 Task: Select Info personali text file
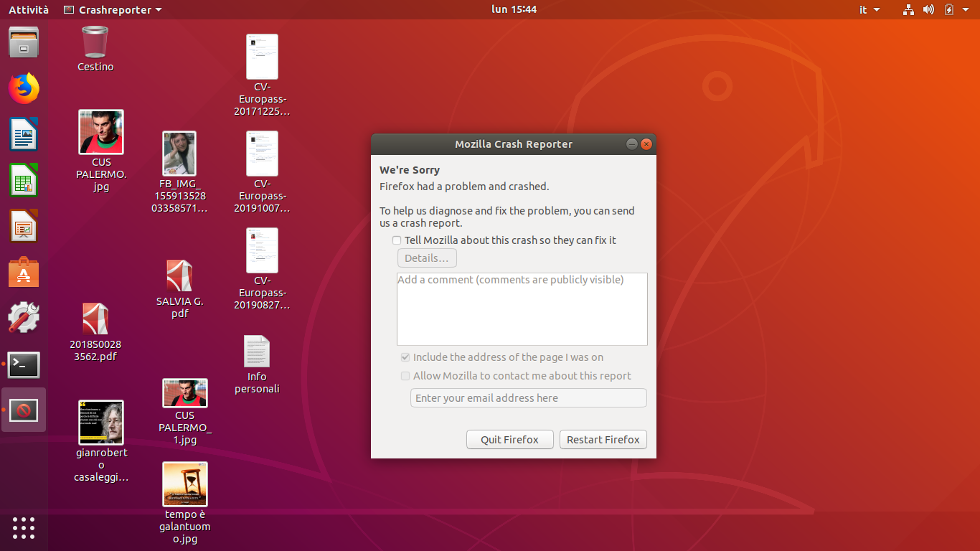(x=257, y=352)
